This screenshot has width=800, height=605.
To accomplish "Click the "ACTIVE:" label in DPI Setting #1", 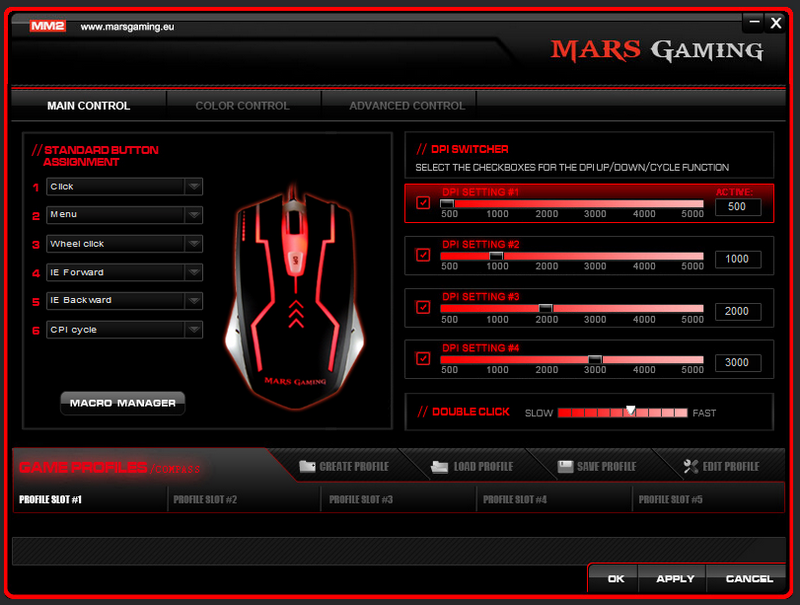I will [x=734, y=192].
